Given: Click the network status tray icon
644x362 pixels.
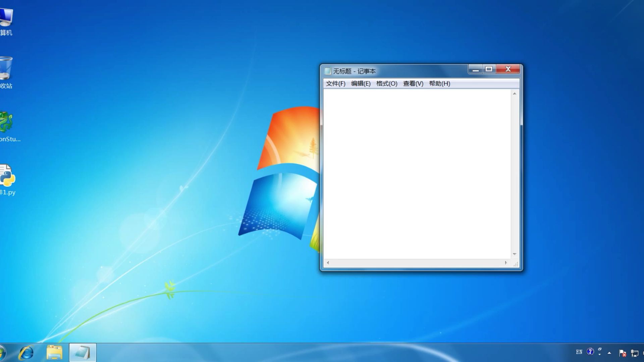Looking at the screenshot, I should coord(634,353).
